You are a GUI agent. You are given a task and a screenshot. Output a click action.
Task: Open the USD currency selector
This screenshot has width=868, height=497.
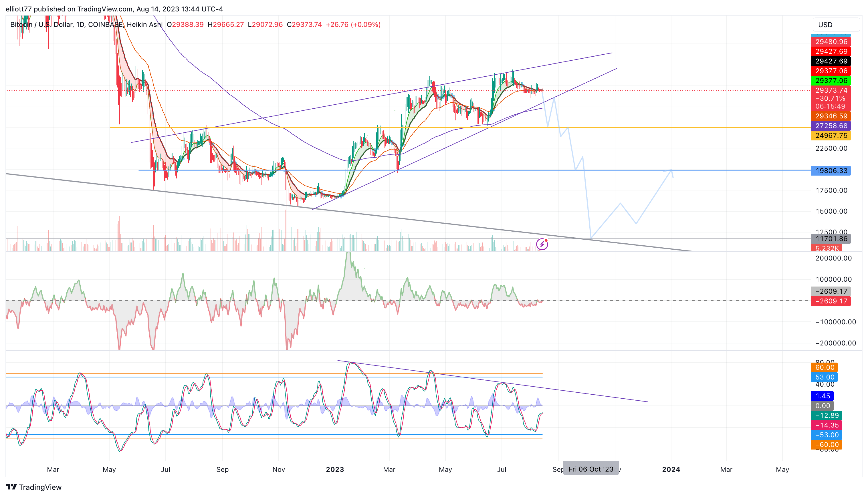coord(836,25)
